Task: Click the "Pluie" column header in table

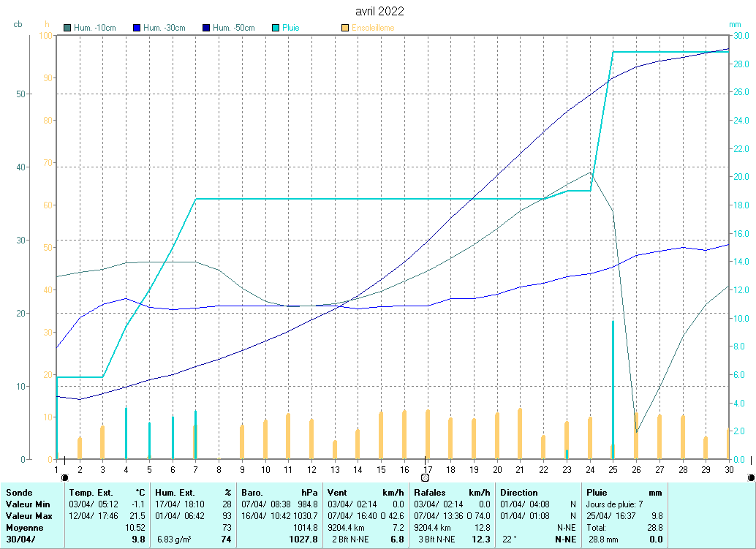Action: (597, 493)
